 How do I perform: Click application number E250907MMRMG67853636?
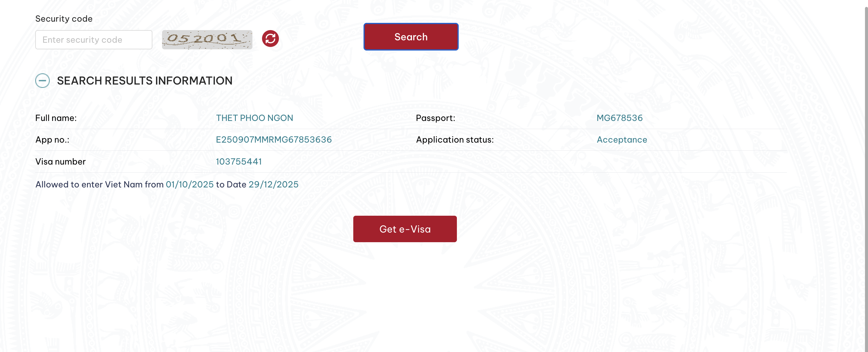[273, 140]
